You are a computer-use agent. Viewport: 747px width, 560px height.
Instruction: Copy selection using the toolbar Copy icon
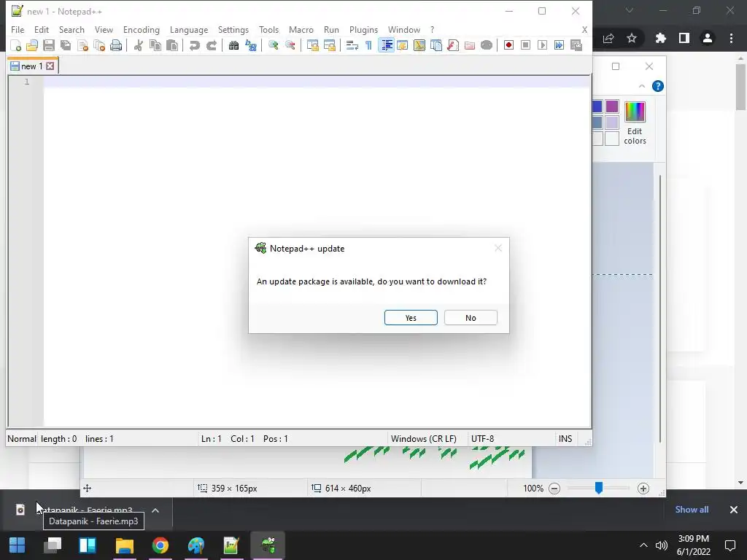click(155, 45)
